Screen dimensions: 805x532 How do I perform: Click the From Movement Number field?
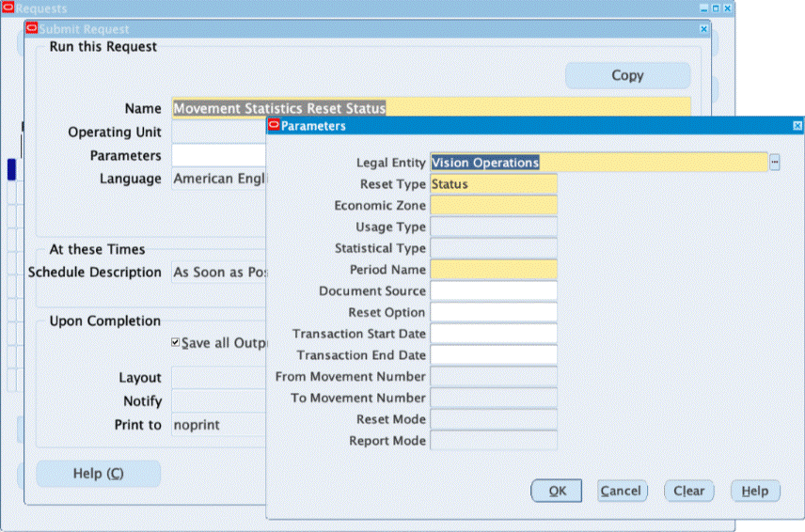pyautogui.click(x=494, y=377)
